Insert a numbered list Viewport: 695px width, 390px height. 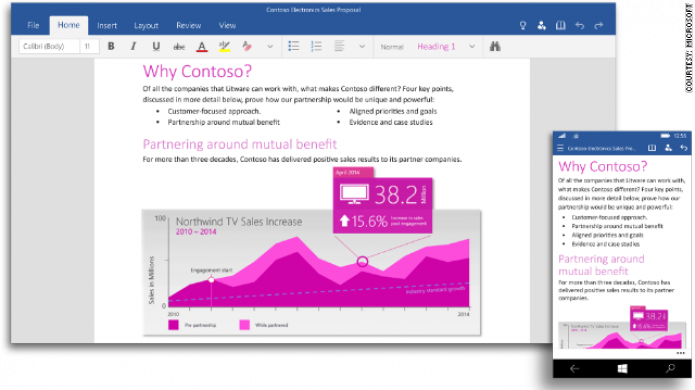pyautogui.click(x=316, y=46)
